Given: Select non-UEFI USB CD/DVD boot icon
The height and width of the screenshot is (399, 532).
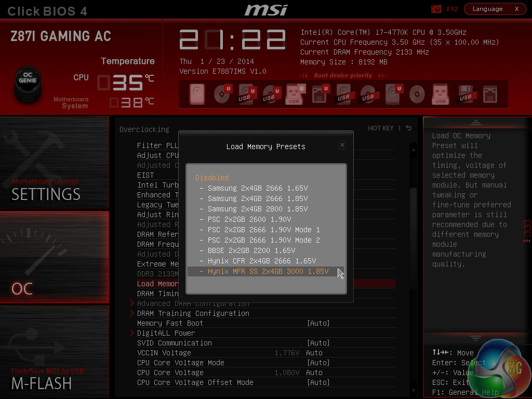Looking at the screenshot, I should [x=368, y=94].
